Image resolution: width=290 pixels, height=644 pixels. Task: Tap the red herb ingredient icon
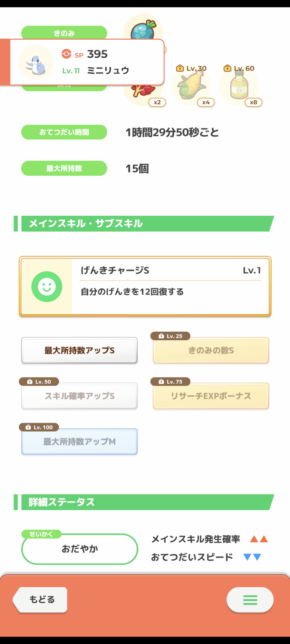[x=143, y=92]
